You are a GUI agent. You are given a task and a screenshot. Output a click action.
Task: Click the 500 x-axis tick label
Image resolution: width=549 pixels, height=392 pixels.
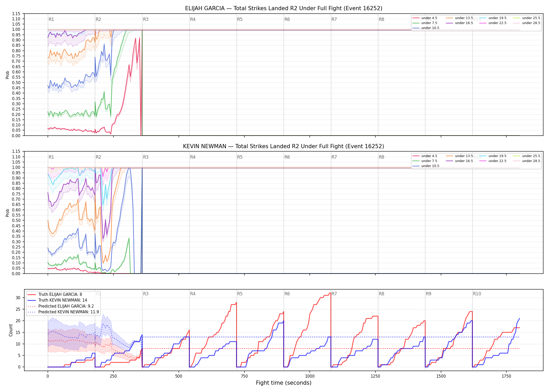(x=179, y=376)
